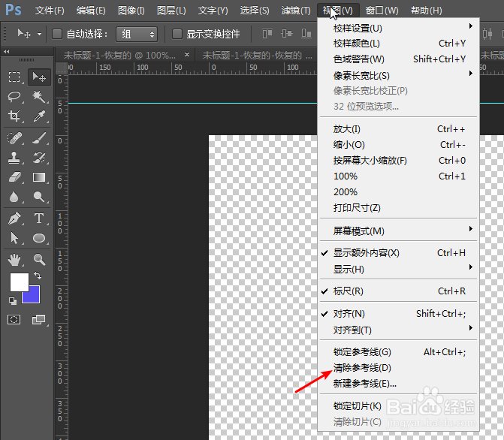Image resolution: width=504 pixels, height=440 pixels.
Task: Select the Ellipse shape tool
Action: tap(39, 238)
